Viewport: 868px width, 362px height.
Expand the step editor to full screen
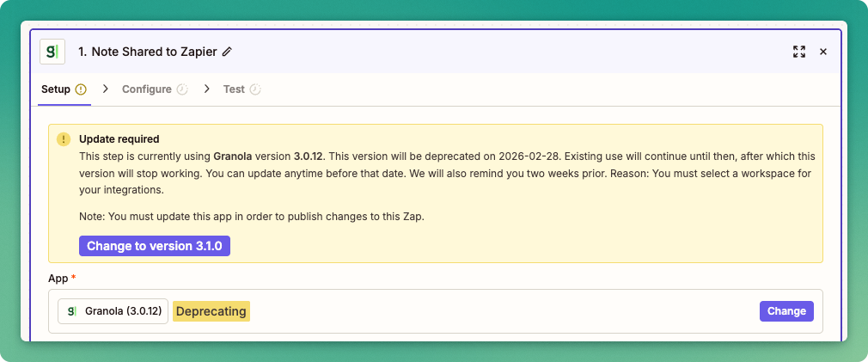(x=798, y=52)
